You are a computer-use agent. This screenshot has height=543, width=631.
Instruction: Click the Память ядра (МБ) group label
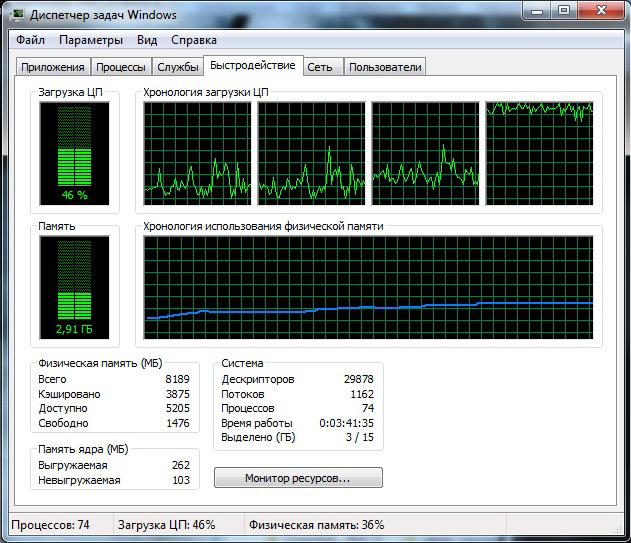pyautogui.click(x=83, y=449)
